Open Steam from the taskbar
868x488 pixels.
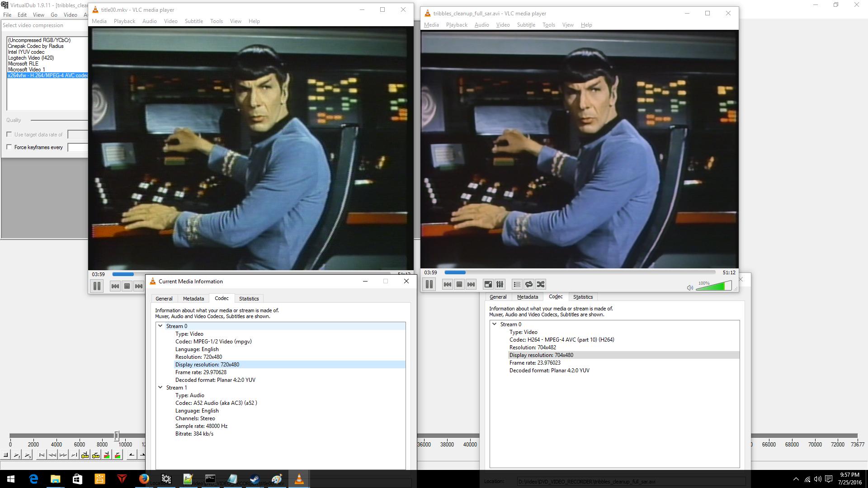coord(255,479)
